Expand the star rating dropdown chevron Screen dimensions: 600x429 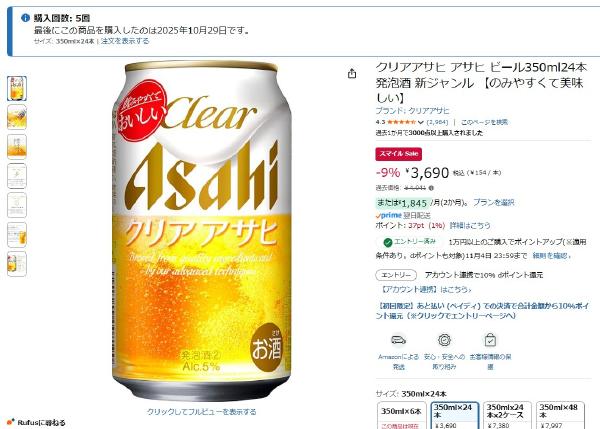tap(421, 122)
